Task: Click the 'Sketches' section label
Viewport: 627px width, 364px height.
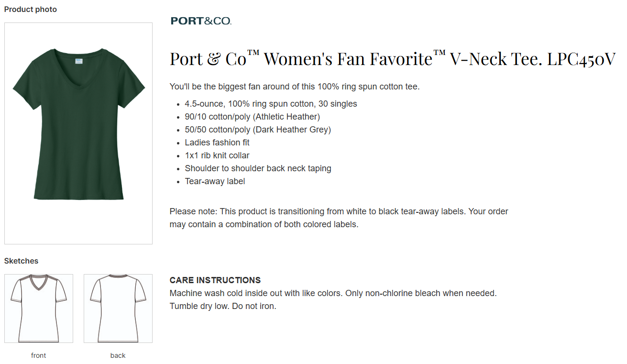Action: click(x=22, y=261)
